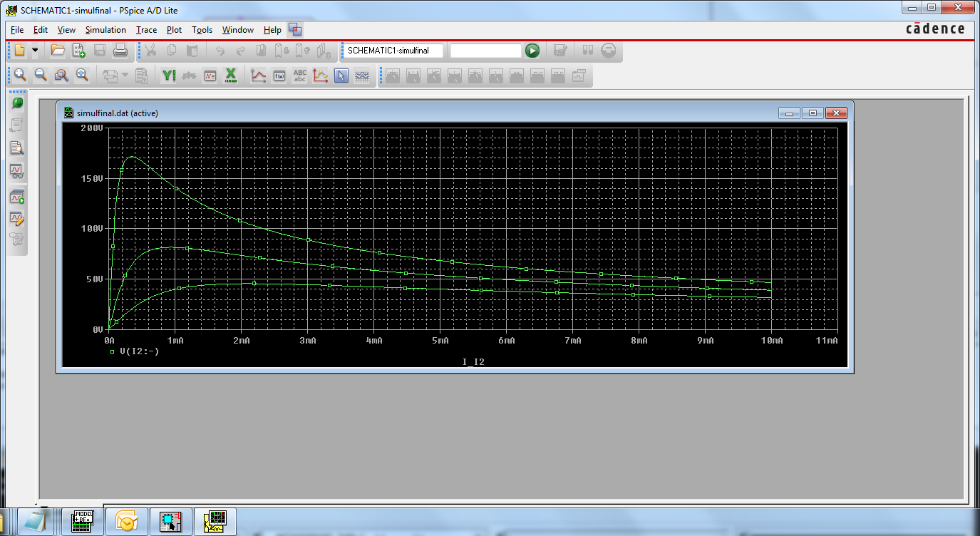Open the Simulation menu
The image size is (980, 536).
pos(105,30)
